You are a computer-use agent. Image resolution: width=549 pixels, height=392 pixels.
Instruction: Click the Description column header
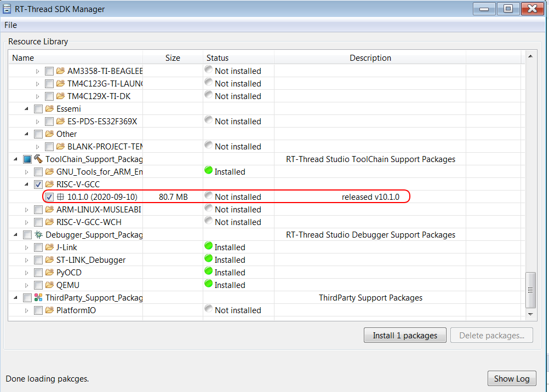coord(370,57)
